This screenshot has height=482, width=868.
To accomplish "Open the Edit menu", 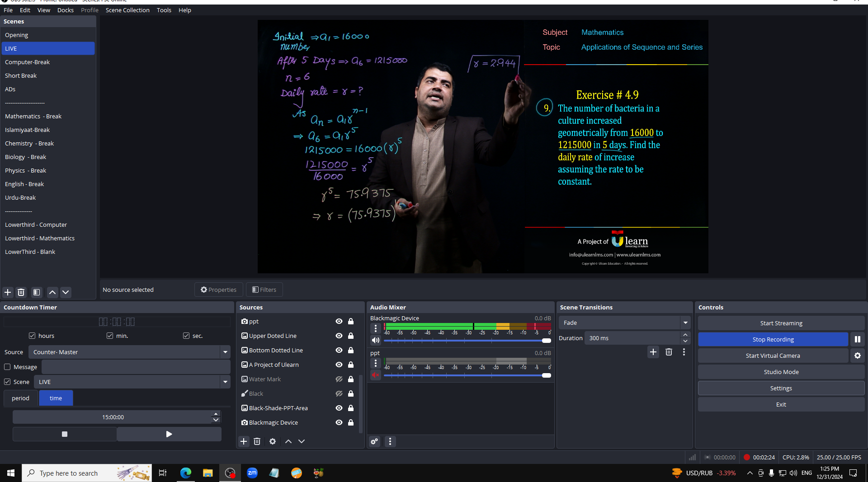I will [25, 10].
